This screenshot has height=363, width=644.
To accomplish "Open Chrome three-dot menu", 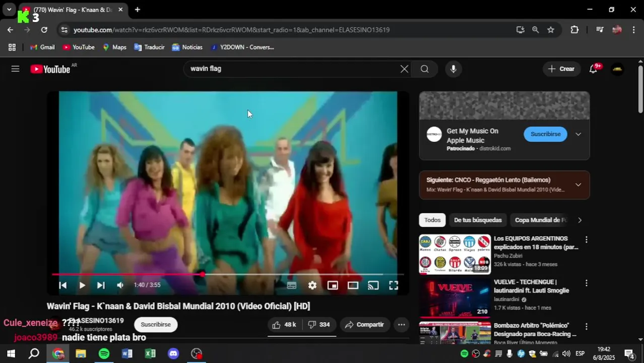I will point(633,30).
